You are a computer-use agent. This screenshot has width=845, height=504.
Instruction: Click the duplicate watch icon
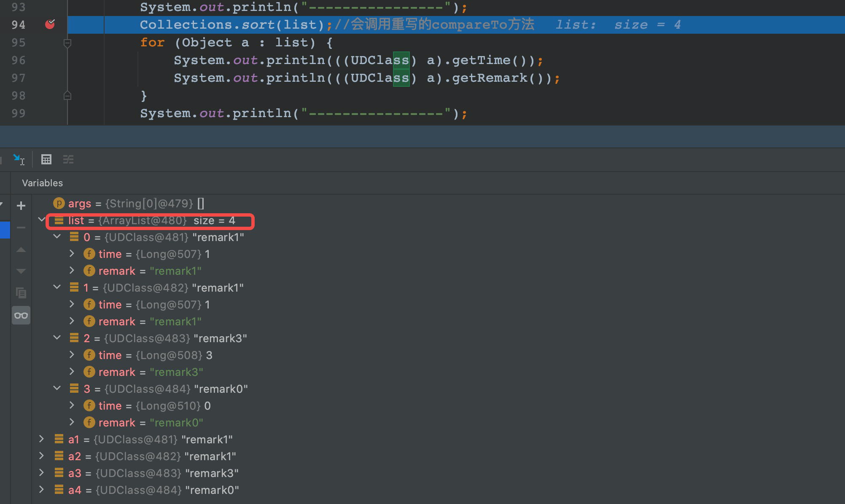coord(21,293)
